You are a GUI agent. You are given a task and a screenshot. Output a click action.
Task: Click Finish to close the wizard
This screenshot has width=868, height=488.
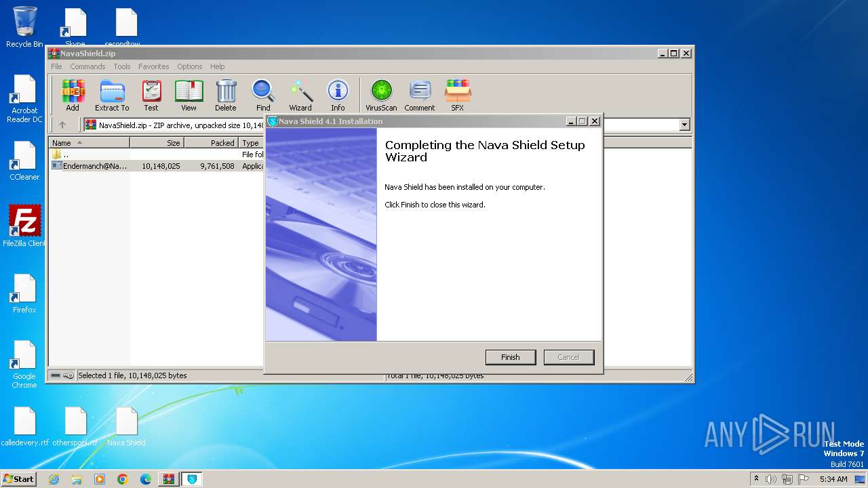(511, 357)
